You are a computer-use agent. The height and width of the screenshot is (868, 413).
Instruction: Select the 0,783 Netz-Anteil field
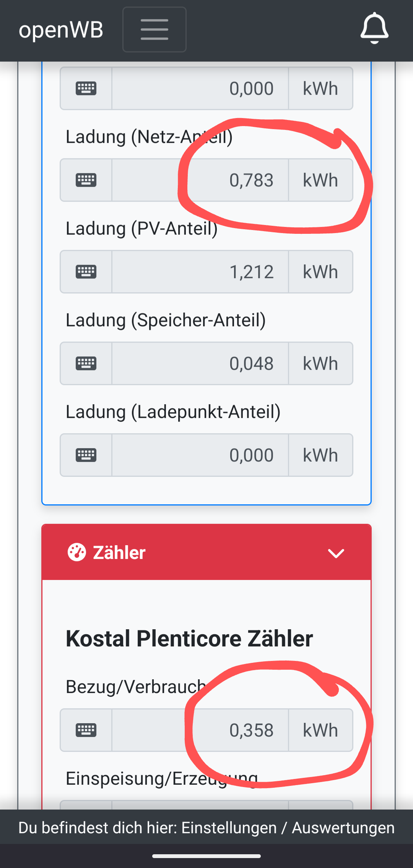point(200,180)
